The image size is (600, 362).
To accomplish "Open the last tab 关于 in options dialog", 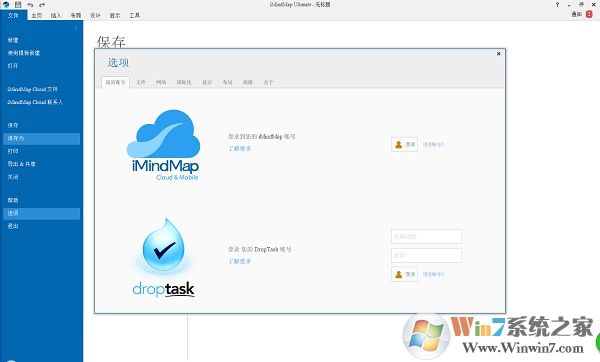I will tap(268, 82).
